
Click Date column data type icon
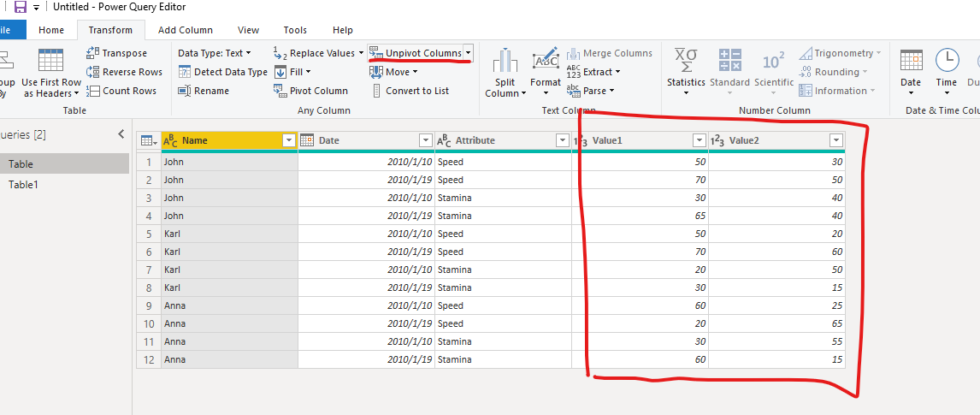[306, 140]
